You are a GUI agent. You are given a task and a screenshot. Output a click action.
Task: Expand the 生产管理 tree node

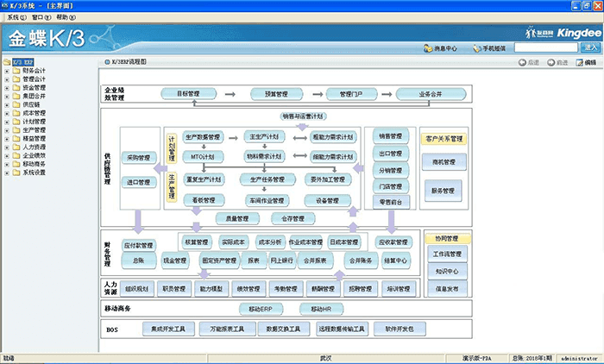coord(7,130)
